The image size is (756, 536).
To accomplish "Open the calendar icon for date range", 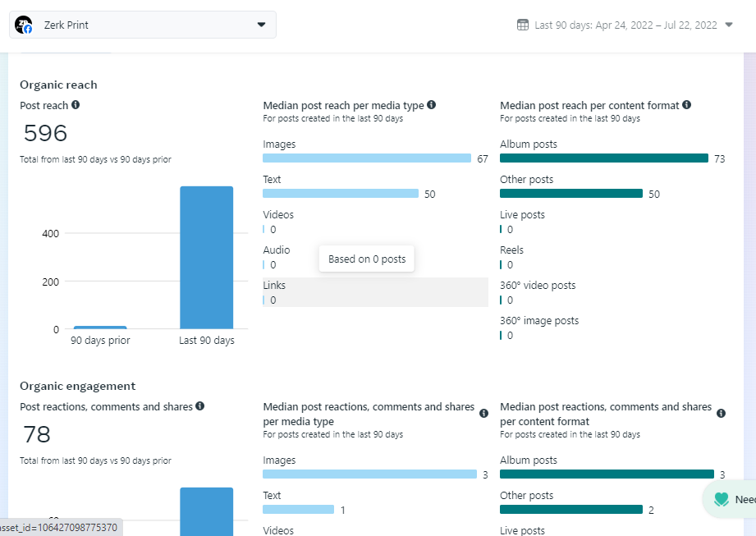I will pos(523,25).
